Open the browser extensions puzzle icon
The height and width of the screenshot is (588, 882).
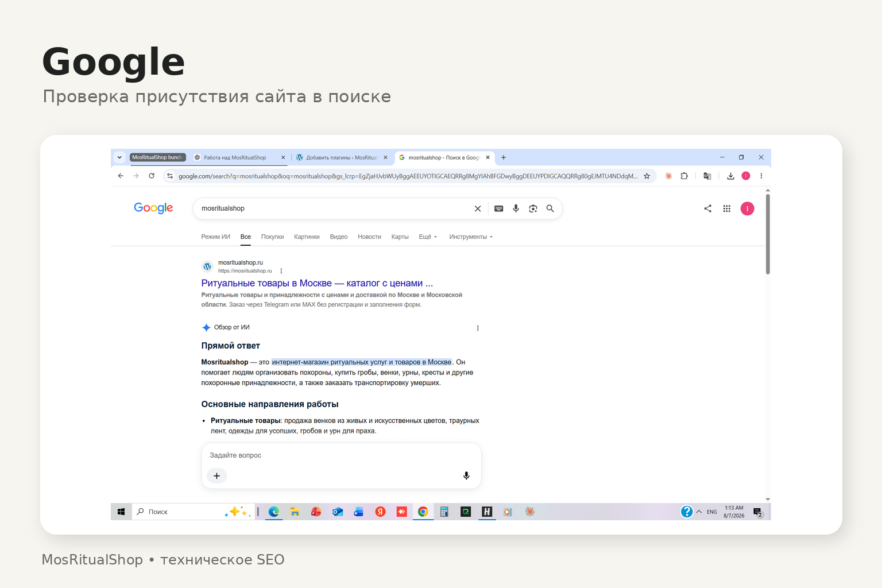pyautogui.click(x=684, y=176)
